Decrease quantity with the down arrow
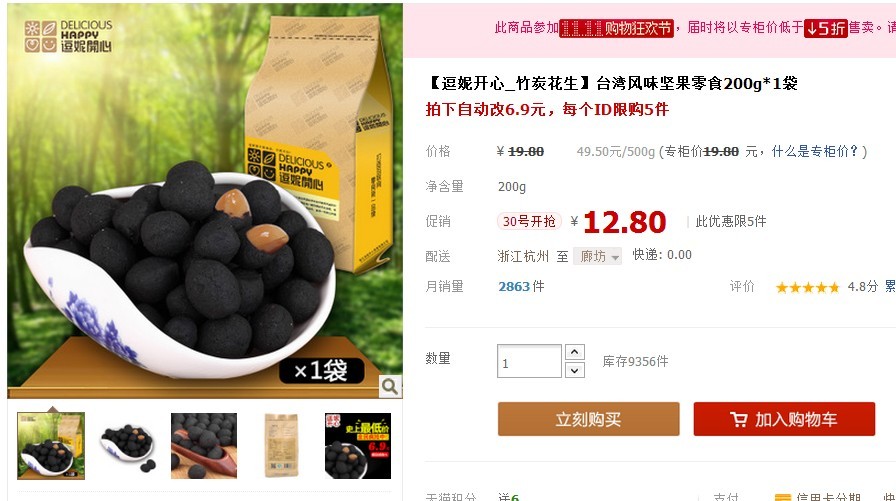 click(x=574, y=370)
